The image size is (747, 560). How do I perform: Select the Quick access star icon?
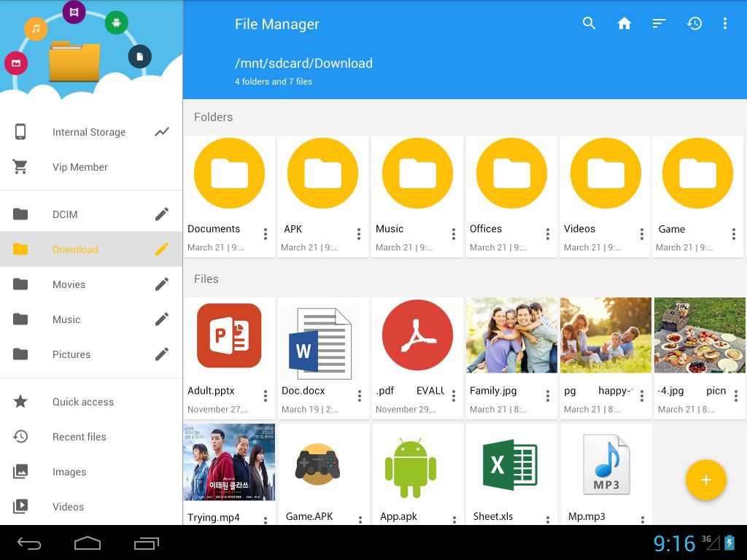pyautogui.click(x=20, y=402)
